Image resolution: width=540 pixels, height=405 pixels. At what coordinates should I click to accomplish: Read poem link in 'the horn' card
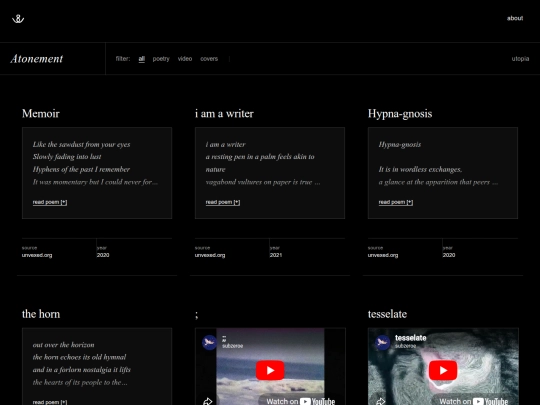[50, 402]
